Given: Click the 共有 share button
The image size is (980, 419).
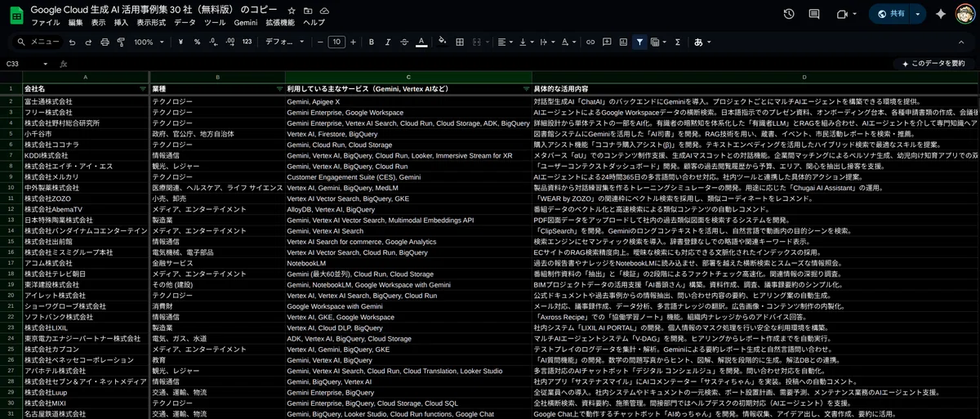Looking at the screenshot, I should [890, 14].
